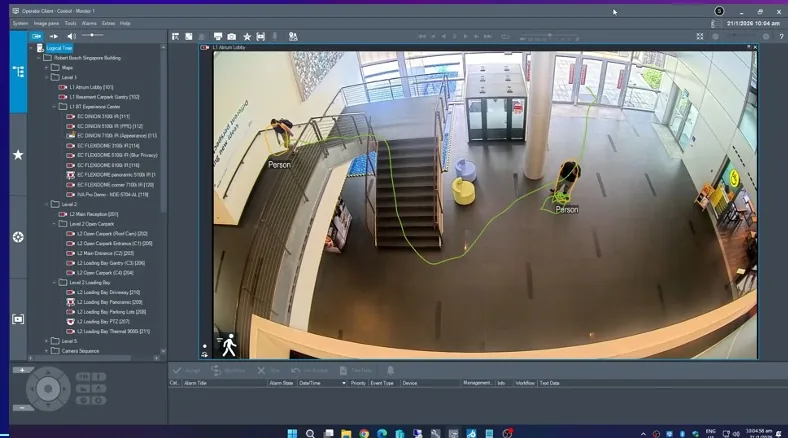
Task: Open the Windows Start menu
Action: coord(292,433)
